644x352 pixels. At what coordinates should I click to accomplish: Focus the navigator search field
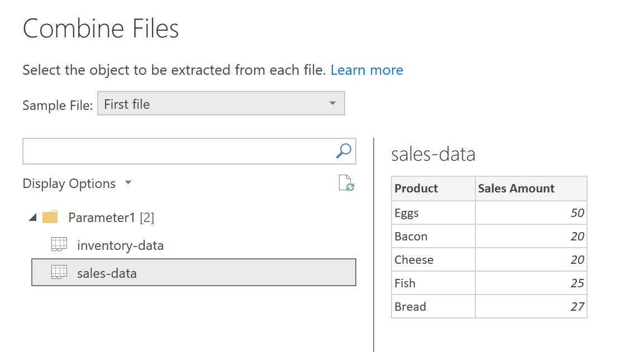tap(178, 151)
